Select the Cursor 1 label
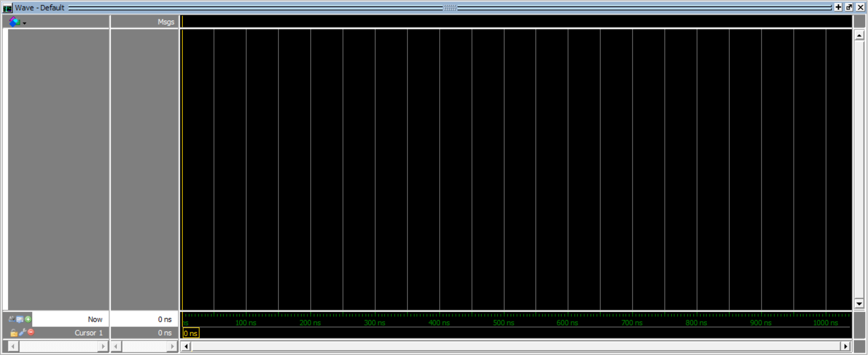The image size is (868, 355). coord(89,333)
